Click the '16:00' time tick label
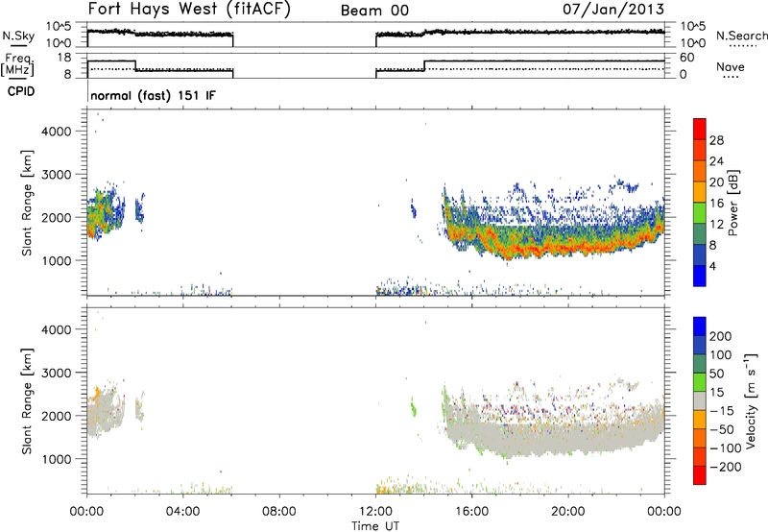768x532 pixels. click(x=471, y=512)
